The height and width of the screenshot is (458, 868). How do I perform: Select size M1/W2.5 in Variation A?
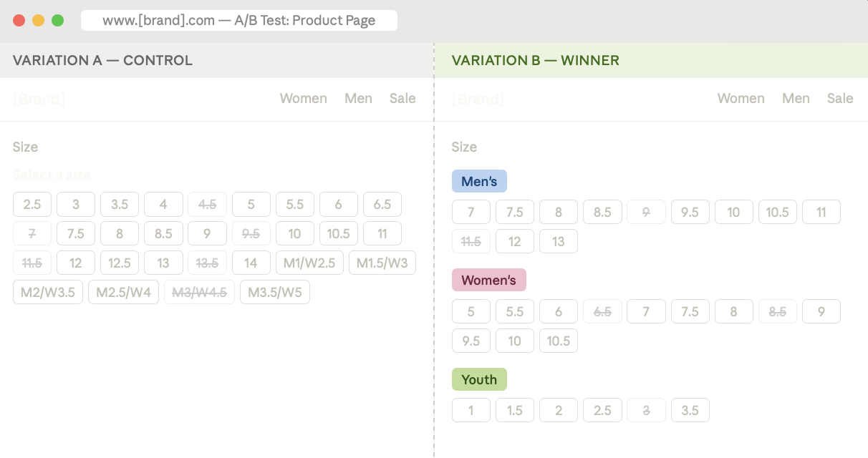click(x=309, y=263)
